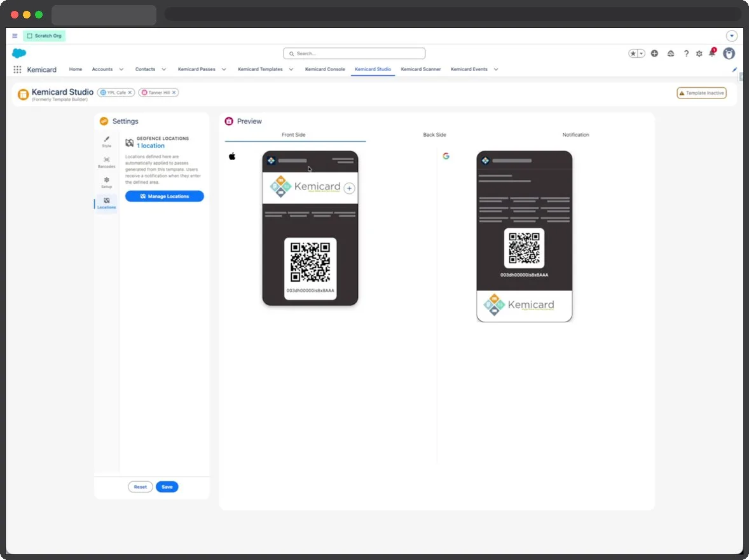
Task: Open the Kemicard Console tab
Action: 325,69
